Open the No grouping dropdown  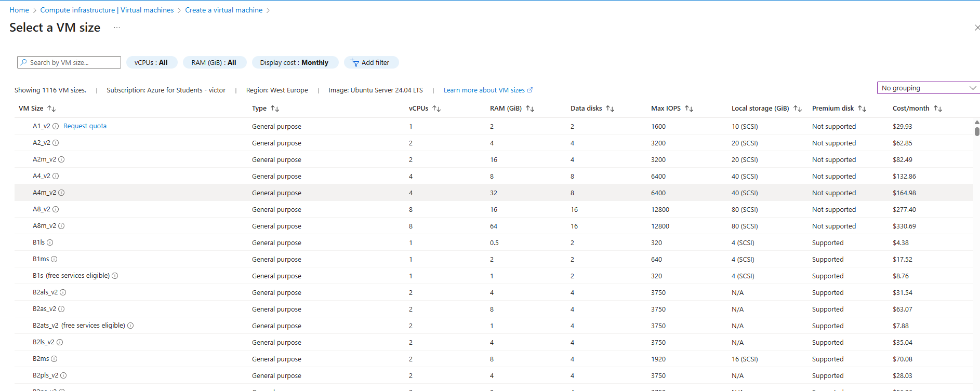pyautogui.click(x=929, y=88)
